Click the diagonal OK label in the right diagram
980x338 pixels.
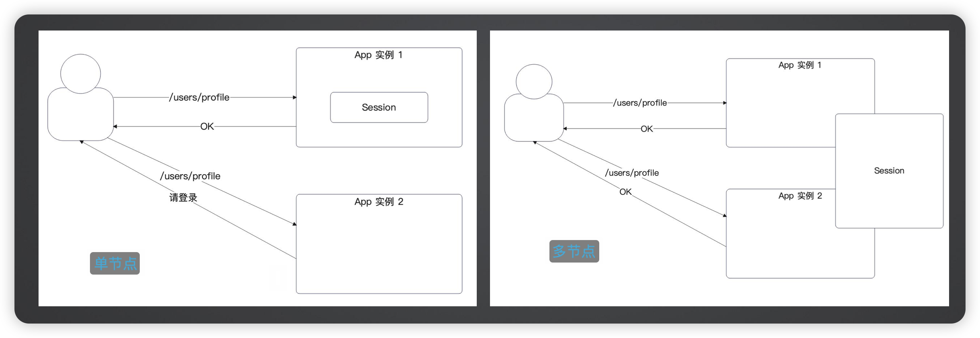pyautogui.click(x=625, y=192)
